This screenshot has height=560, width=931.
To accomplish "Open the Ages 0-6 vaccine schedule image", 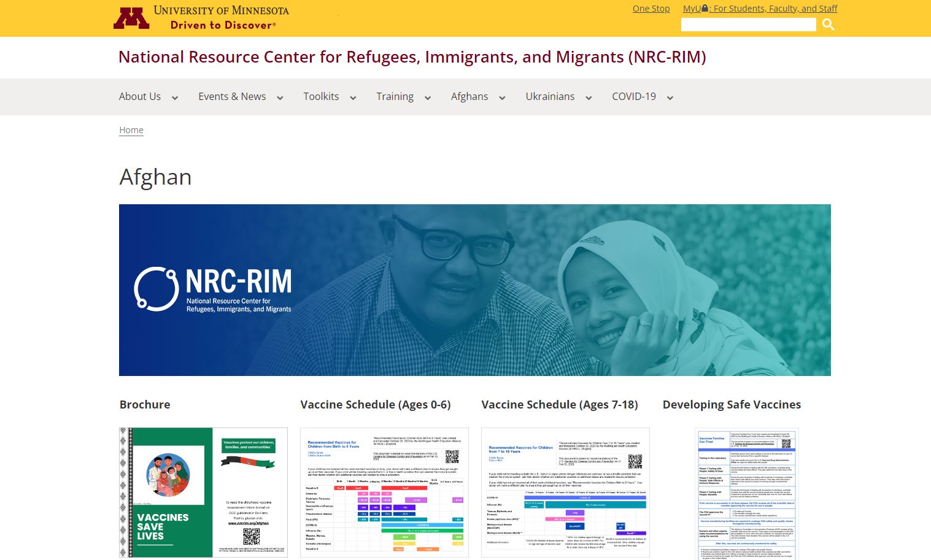I will coord(384,492).
